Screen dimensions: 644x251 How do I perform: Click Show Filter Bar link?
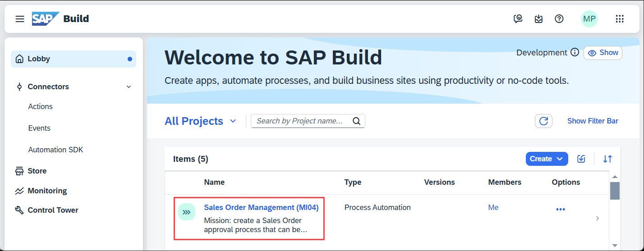[593, 121]
